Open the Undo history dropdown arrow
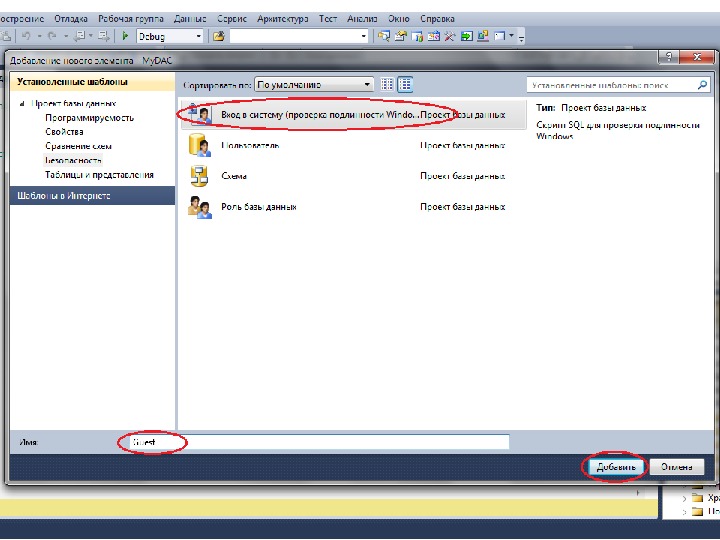Screen dimensions: 720x540 [39, 36]
